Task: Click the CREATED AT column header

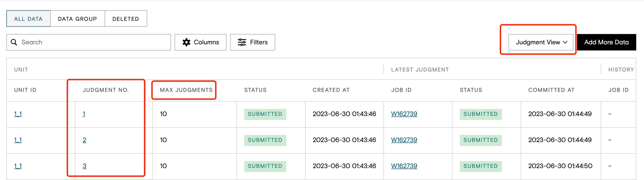Action: click(331, 90)
